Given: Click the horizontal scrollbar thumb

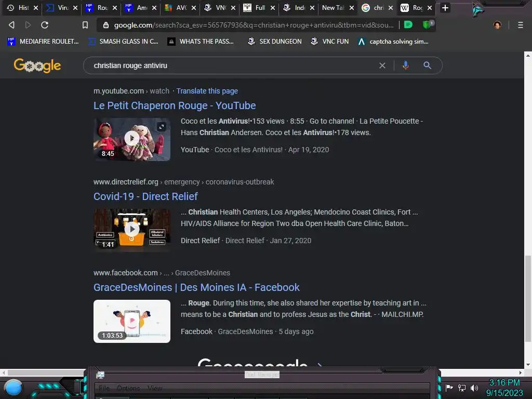Looking at the screenshot, I should tap(47, 373).
